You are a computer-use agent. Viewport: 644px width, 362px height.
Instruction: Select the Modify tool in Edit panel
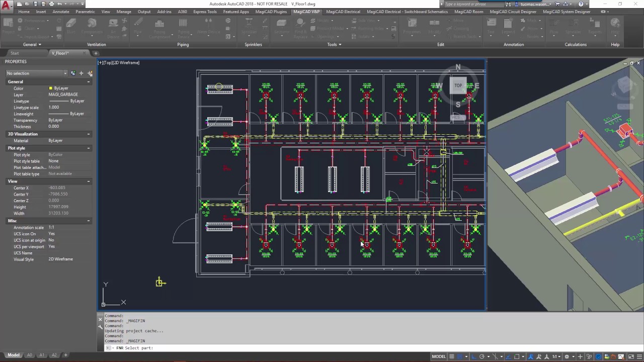point(434,27)
